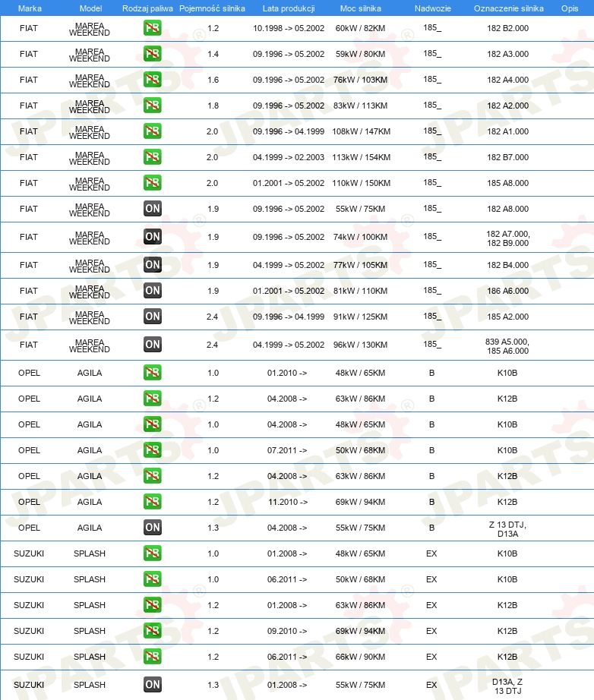Click the Nadwozie column header
594x700 pixels.
click(x=432, y=8)
